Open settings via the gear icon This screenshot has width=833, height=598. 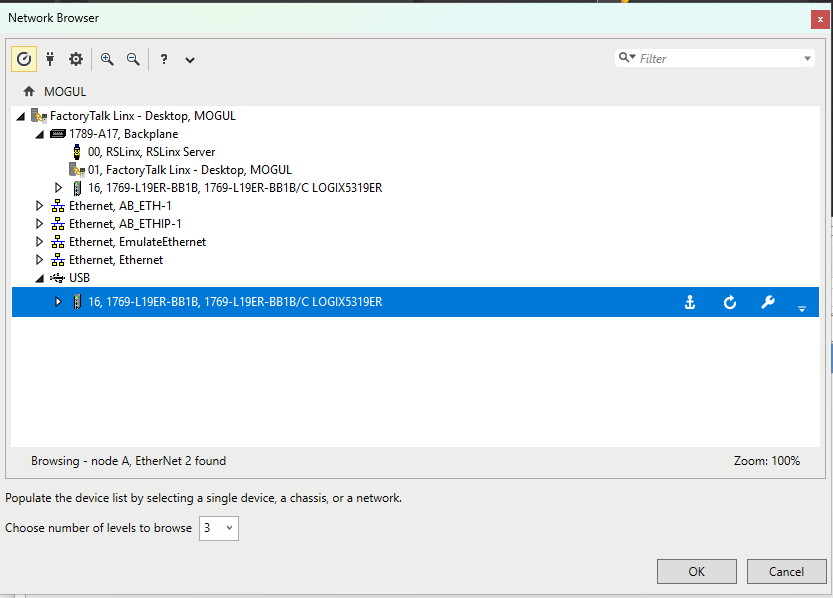(76, 59)
